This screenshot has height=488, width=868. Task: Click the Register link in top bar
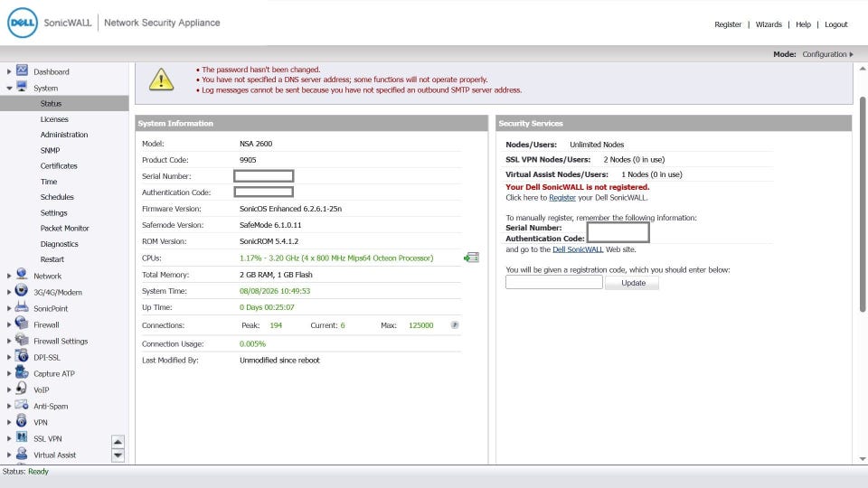727,25
